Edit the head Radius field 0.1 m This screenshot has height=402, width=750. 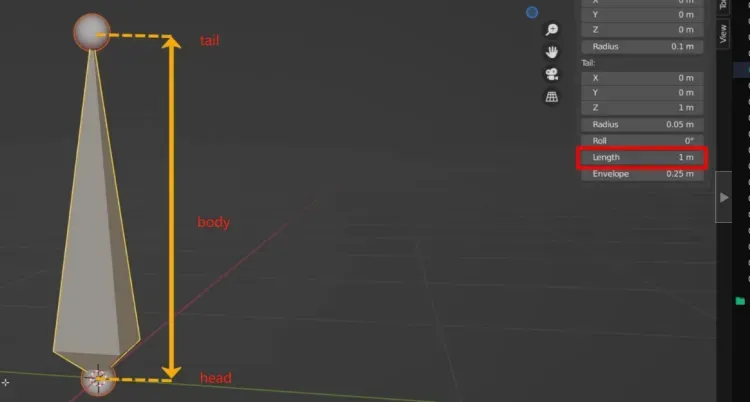pyautogui.click(x=642, y=46)
